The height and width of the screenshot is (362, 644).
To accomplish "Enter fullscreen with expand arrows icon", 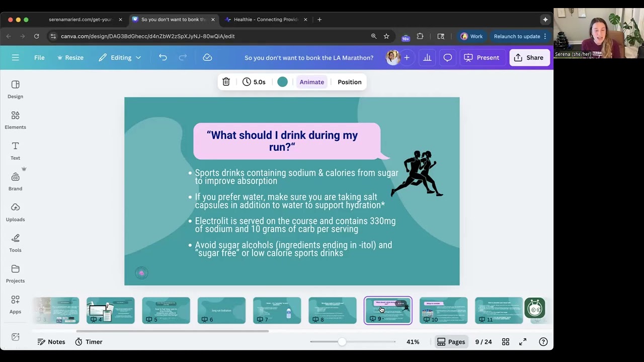I will 523,342.
